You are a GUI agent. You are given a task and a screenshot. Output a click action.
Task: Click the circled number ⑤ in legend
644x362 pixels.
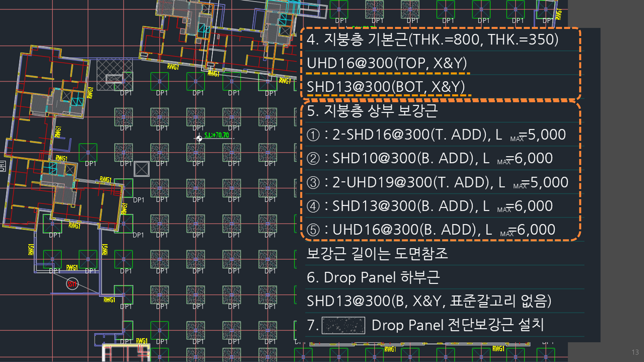tap(313, 230)
